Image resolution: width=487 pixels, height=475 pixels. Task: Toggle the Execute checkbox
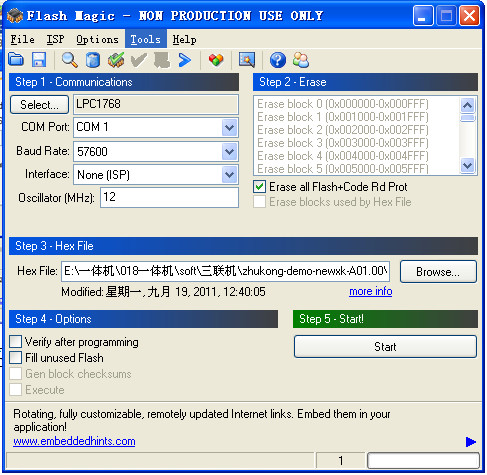click(x=16, y=389)
